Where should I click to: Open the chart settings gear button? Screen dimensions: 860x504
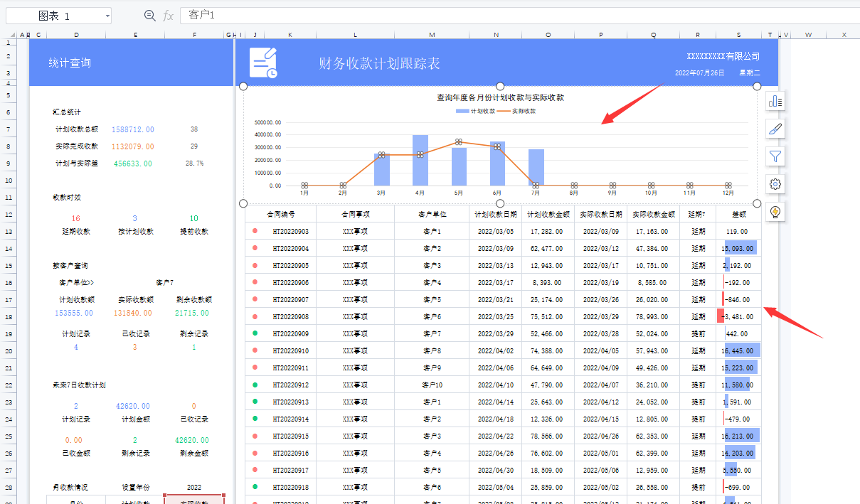coord(775,184)
